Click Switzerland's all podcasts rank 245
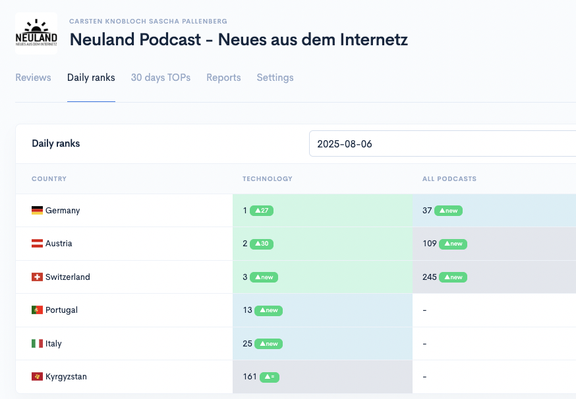This screenshot has width=576, height=399. (x=429, y=277)
